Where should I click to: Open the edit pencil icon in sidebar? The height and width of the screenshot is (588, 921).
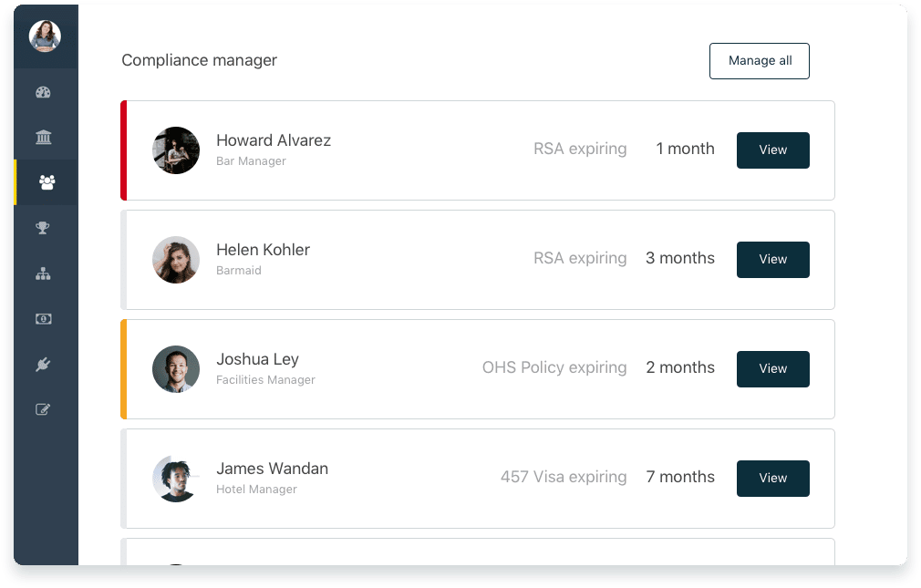pyautogui.click(x=43, y=409)
